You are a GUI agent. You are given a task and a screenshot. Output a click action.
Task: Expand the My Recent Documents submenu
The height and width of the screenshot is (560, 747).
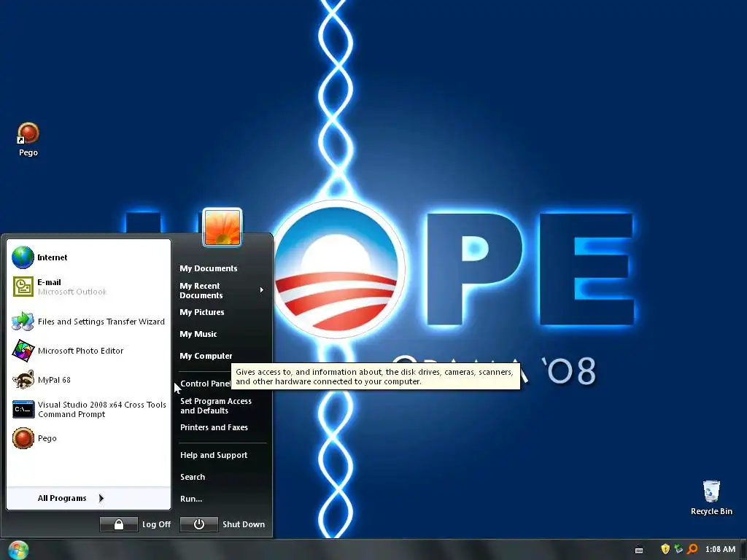tap(222, 290)
